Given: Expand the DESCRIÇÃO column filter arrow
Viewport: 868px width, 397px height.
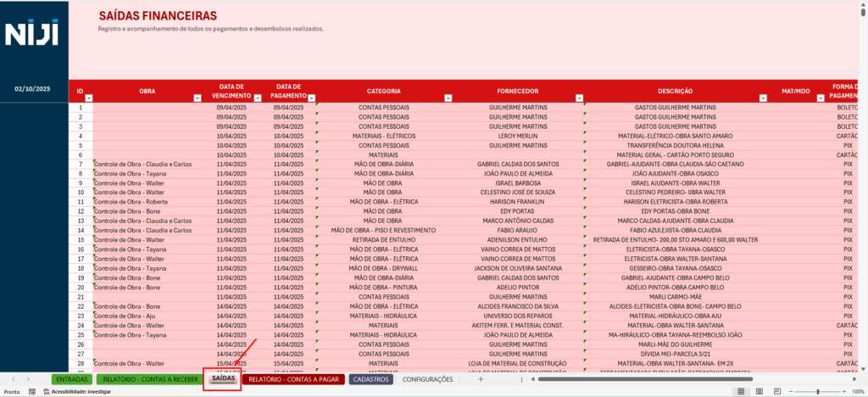Looking at the screenshot, I should pyautogui.click(x=763, y=98).
